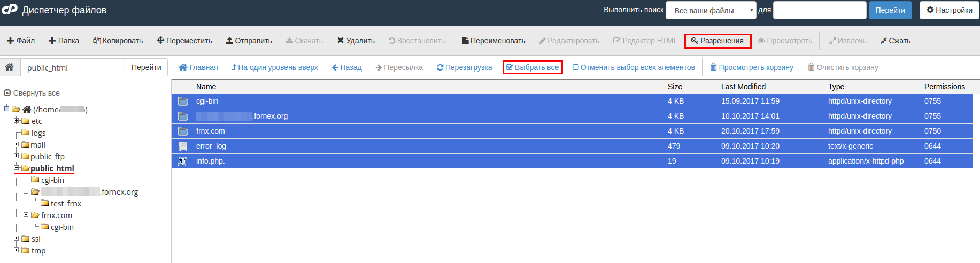Screen dimensions: 980x263
Task: Click Отменить выбор всех элементов
Action: click(x=634, y=67)
